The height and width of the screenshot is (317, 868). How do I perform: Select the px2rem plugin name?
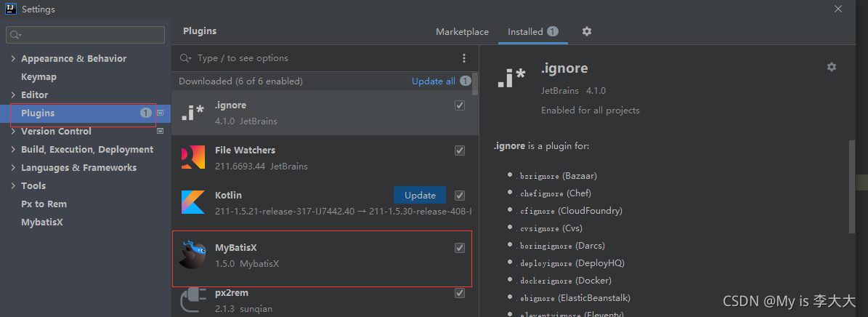coord(232,292)
